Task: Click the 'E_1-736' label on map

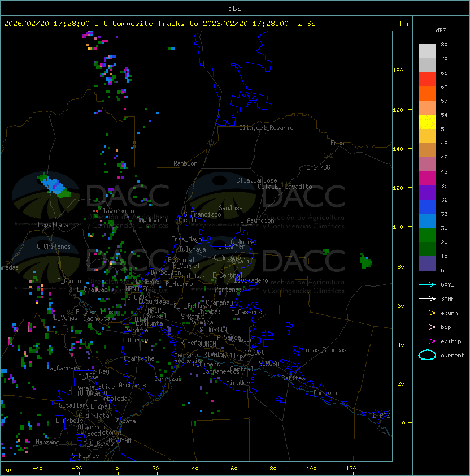Action: (318, 167)
